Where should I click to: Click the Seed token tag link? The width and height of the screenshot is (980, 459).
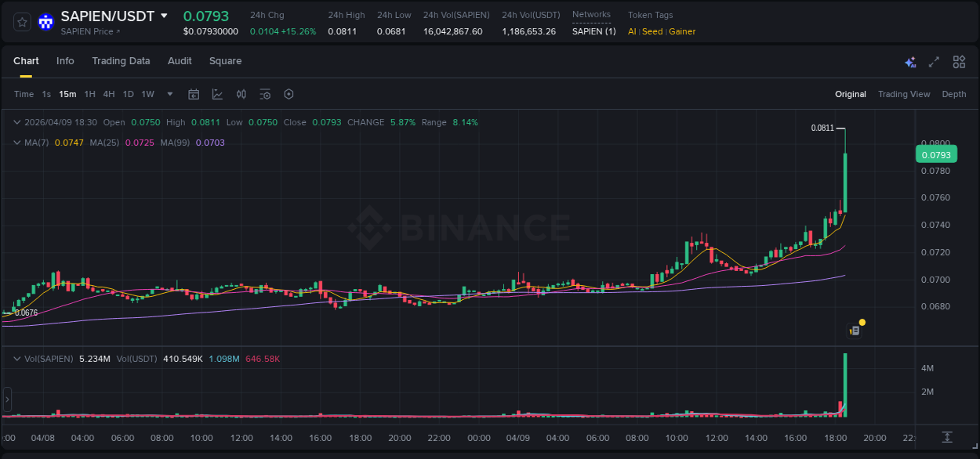click(652, 31)
